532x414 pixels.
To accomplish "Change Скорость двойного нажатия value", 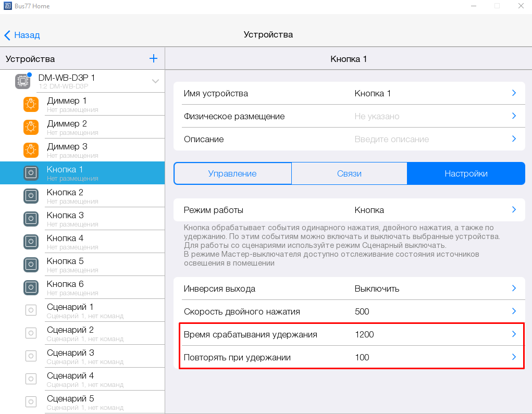I will pyautogui.click(x=349, y=311).
